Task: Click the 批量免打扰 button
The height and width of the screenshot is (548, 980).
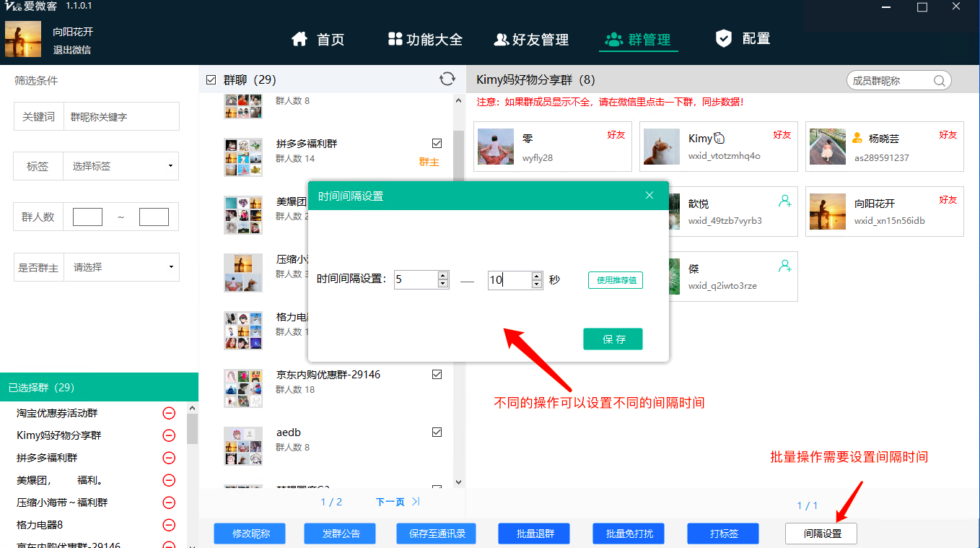Action: coord(629,534)
